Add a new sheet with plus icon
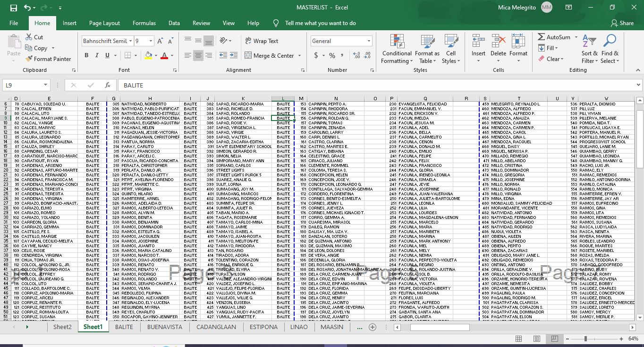 373,327
